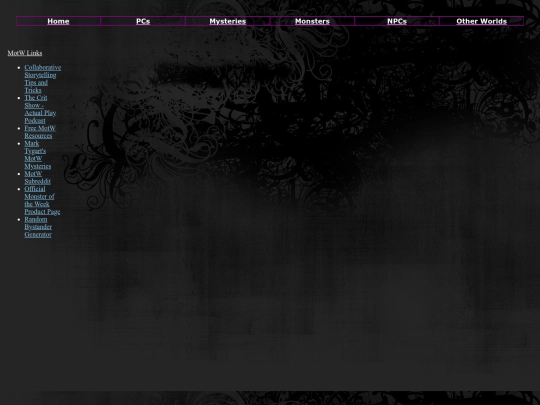Open Official Monster of the Week Product Page
This screenshot has height=405, width=540.
tap(42, 200)
